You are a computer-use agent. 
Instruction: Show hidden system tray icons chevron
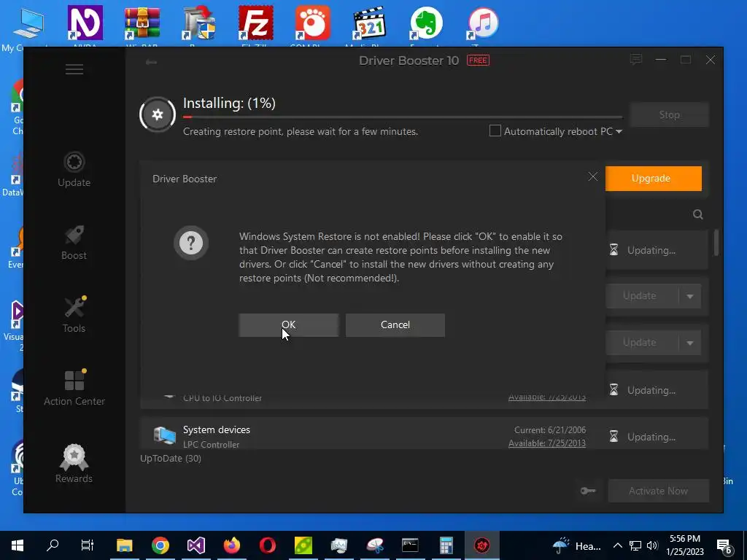pos(617,545)
